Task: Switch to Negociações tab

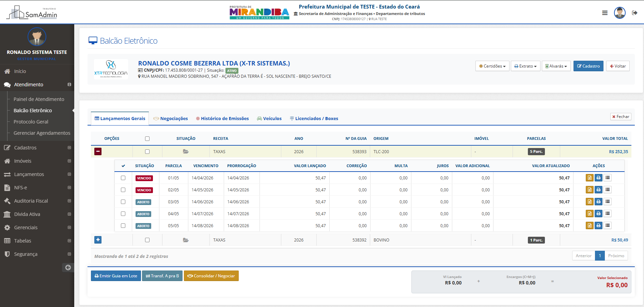Action: click(x=171, y=118)
